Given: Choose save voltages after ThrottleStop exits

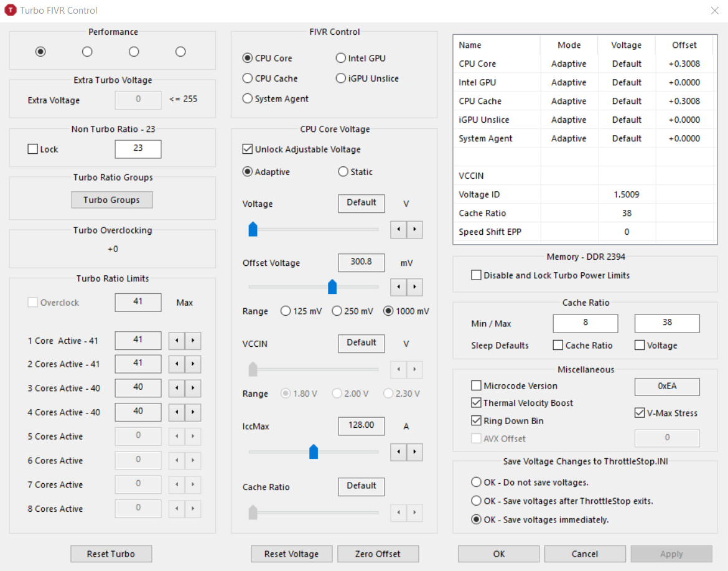Looking at the screenshot, I should point(562,501).
